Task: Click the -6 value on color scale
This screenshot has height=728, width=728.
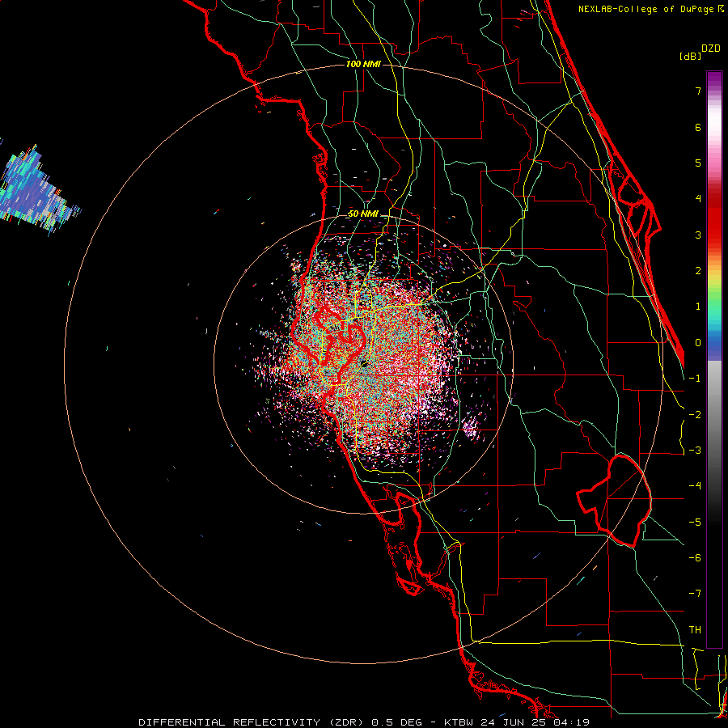Action: [695, 558]
